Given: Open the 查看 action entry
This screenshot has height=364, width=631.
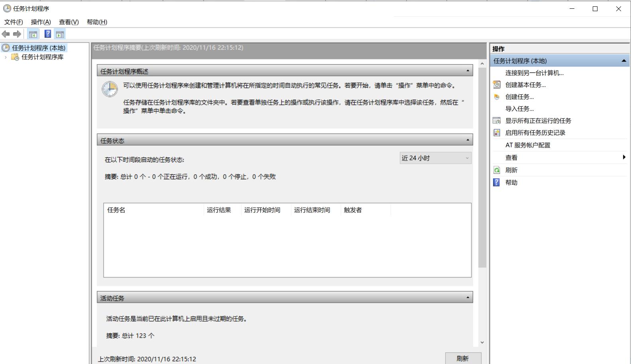Looking at the screenshot, I should click(511, 157).
